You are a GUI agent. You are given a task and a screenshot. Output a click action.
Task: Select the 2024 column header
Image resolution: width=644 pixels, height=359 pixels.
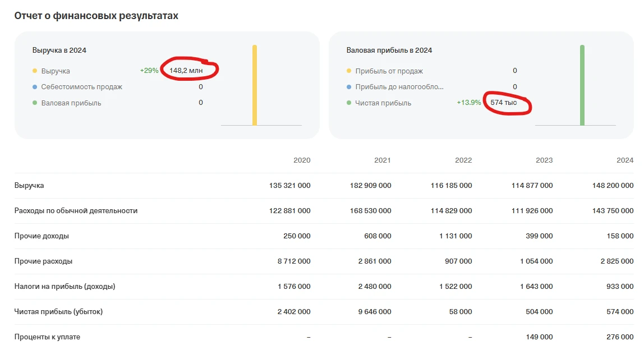click(x=625, y=160)
